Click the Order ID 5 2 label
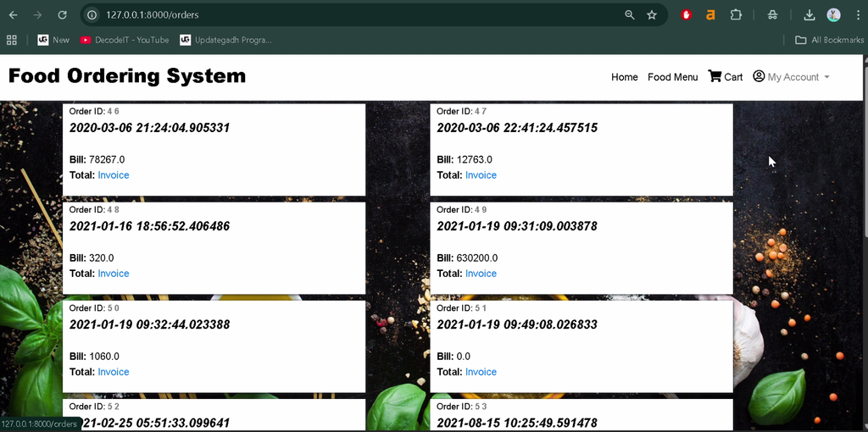This screenshot has height=432, width=868. click(x=94, y=407)
